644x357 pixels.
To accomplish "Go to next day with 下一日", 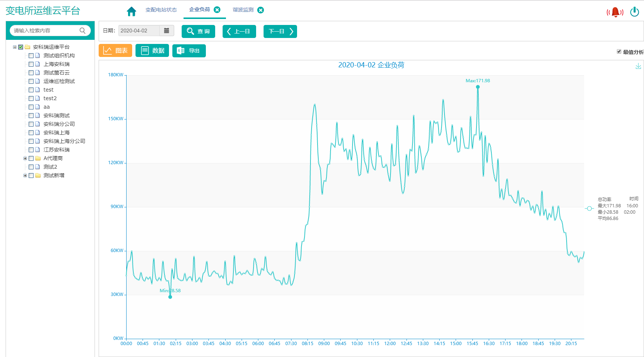I will point(280,31).
